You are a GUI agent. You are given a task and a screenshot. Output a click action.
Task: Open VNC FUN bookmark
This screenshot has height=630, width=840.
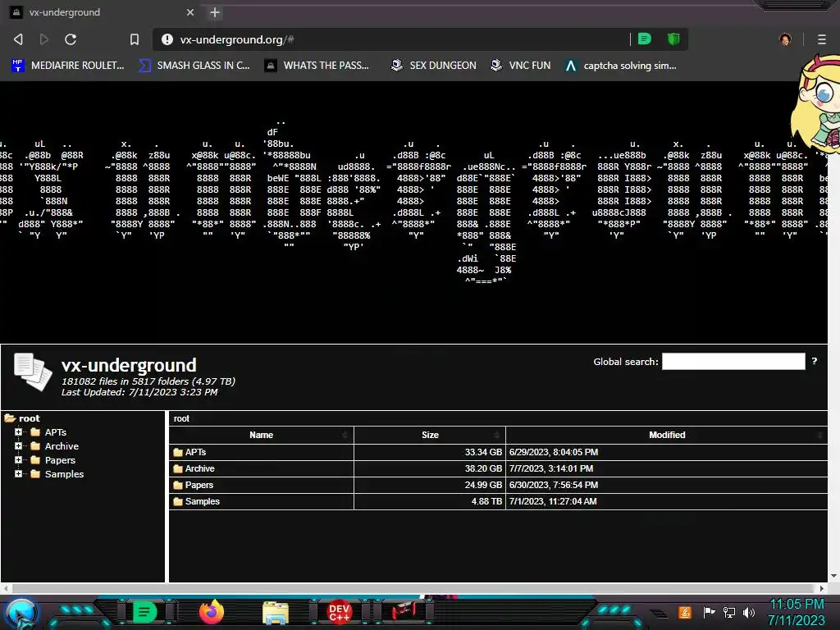click(x=520, y=66)
